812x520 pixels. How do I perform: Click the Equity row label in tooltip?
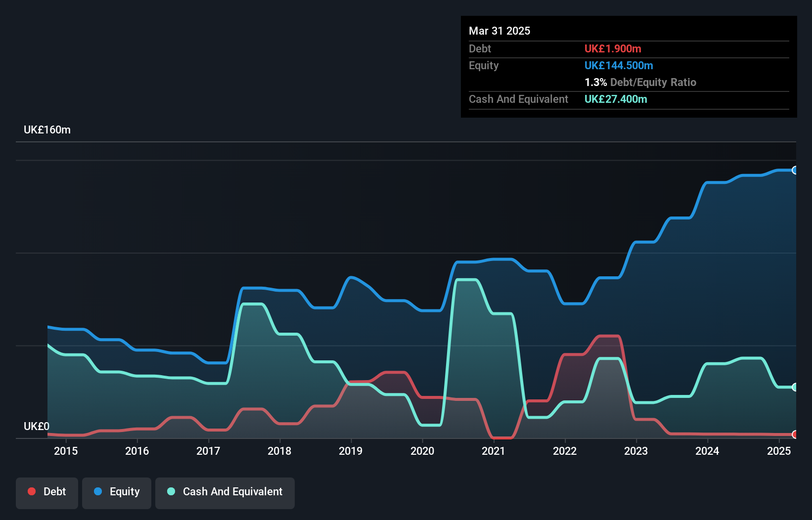(484, 66)
